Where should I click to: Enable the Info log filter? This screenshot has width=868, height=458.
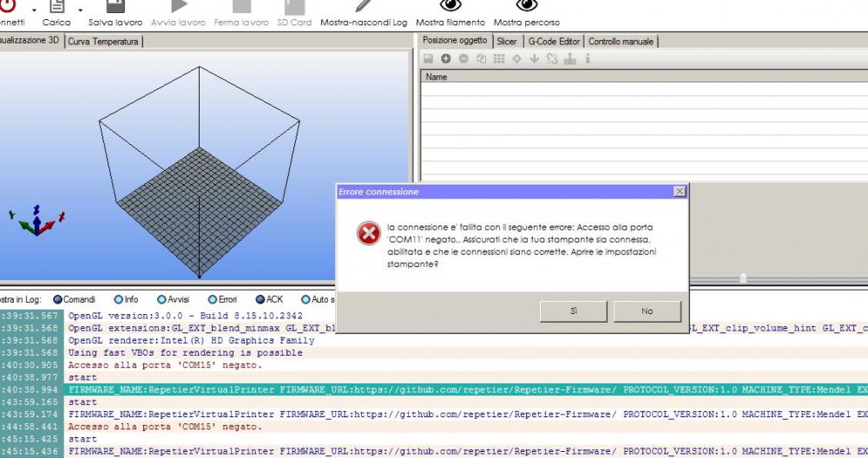(x=119, y=299)
